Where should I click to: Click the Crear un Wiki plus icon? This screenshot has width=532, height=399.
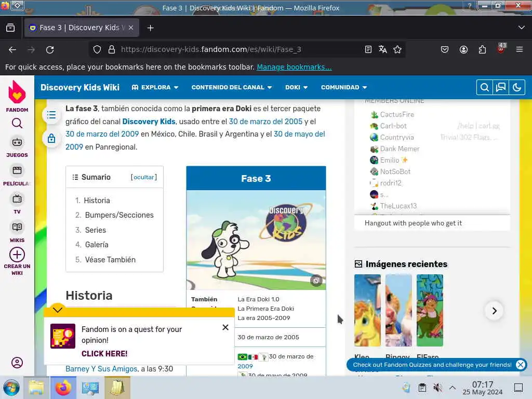[x=17, y=255]
